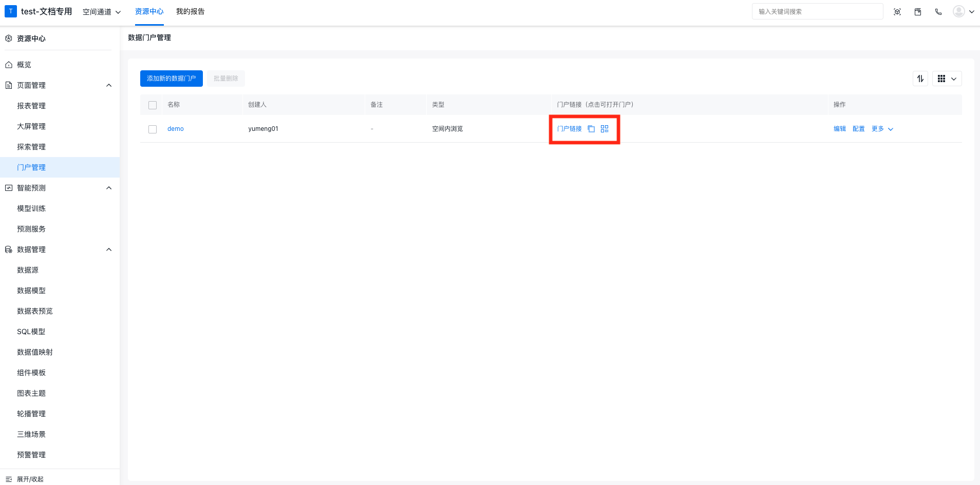
Task: Click the sort order toggle icon
Action: pyautogui.click(x=920, y=79)
